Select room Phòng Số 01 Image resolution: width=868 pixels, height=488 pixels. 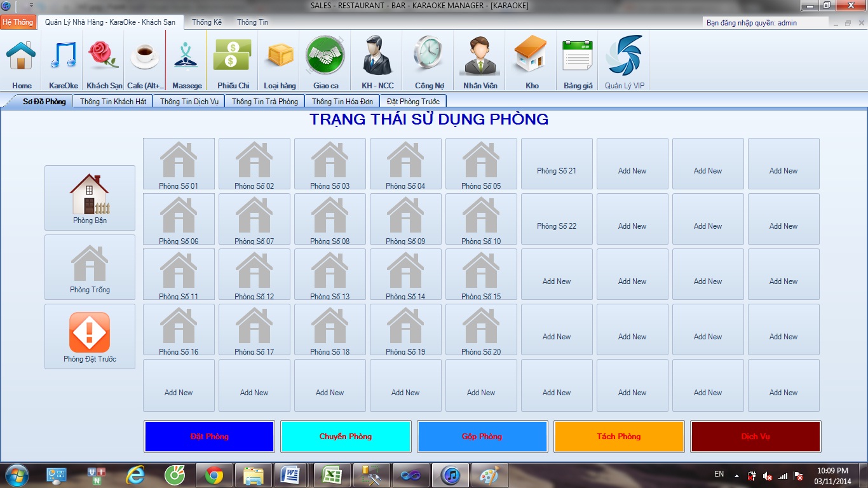pos(179,164)
